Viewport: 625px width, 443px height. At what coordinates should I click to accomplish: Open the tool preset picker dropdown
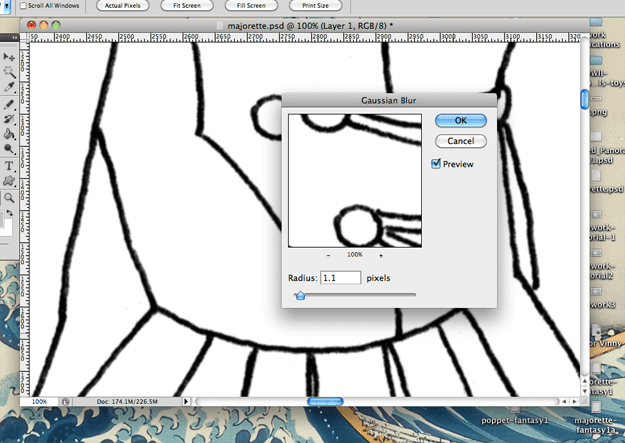pos(6,6)
